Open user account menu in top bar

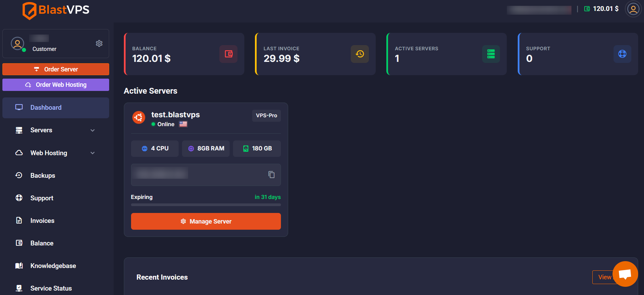(633, 9)
